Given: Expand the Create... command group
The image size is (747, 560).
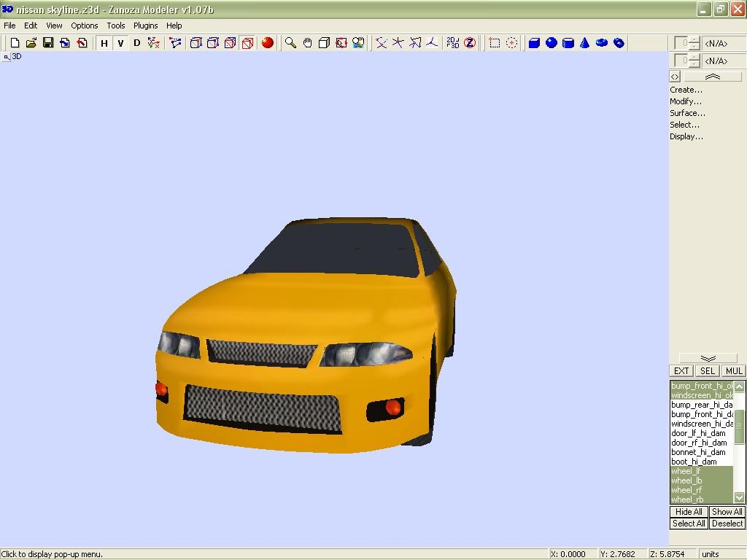Looking at the screenshot, I should click(686, 90).
